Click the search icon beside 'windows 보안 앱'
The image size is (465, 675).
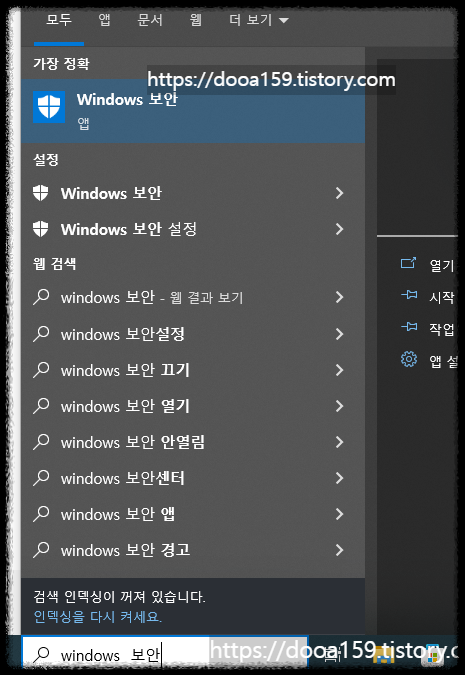41,514
